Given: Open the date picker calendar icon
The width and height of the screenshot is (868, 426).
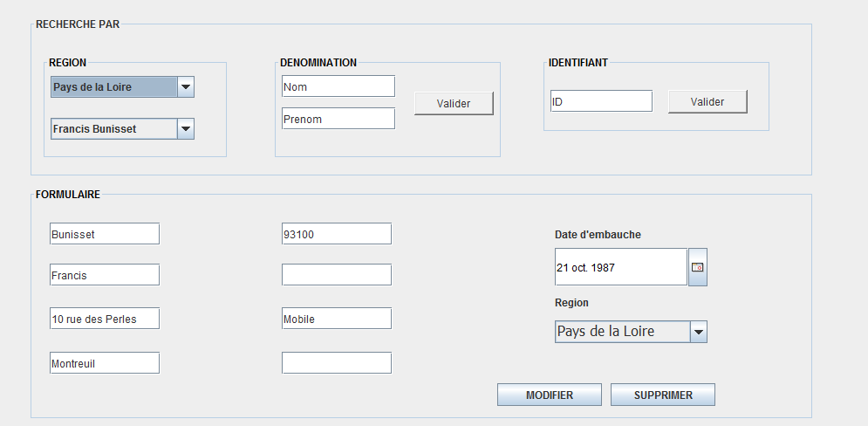Looking at the screenshot, I should pyautogui.click(x=698, y=267).
